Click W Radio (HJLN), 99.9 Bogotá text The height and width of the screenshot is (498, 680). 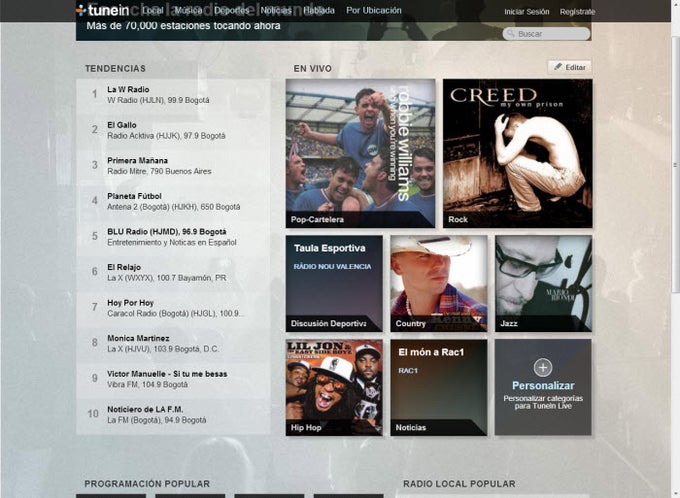pyautogui.click(x=158, y=100)
